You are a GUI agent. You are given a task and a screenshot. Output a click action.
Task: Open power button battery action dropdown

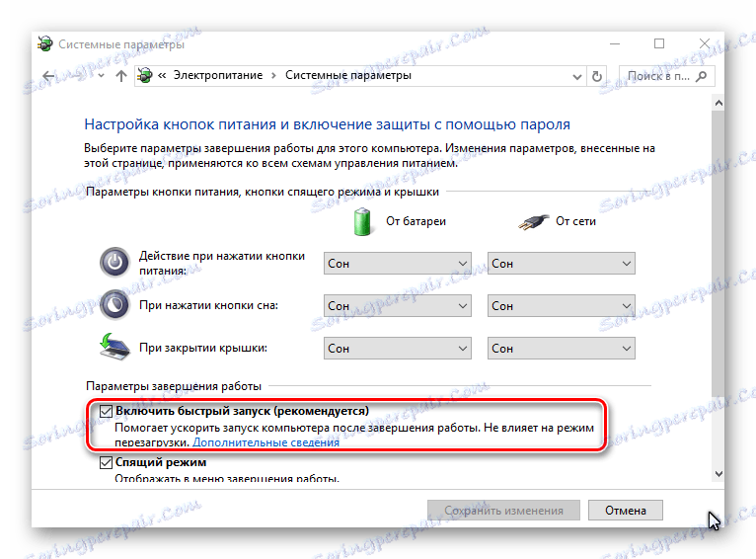(x=398, y=264)
